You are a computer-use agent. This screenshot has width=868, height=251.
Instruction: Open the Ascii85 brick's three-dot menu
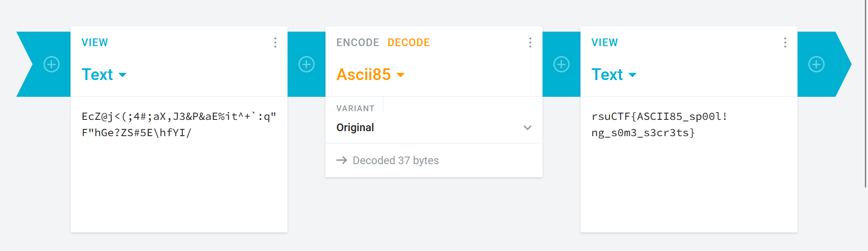(530, 43)
